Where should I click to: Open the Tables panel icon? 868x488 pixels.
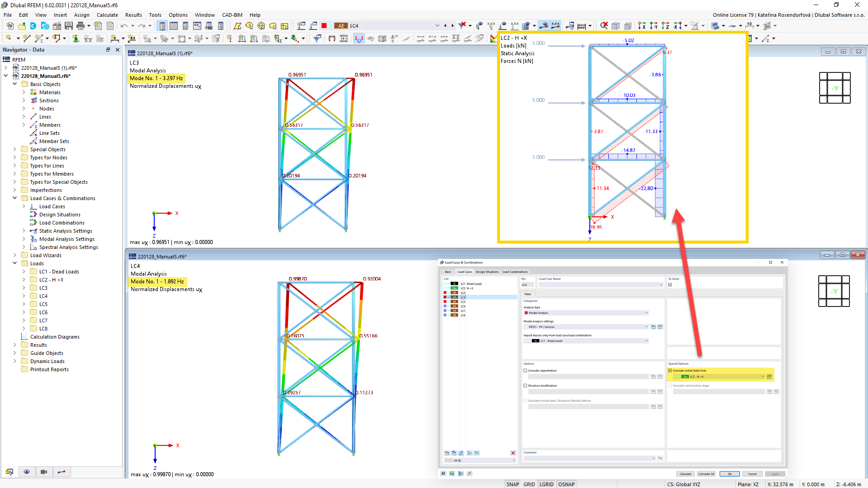pyautogui.click(x=174, y=26)
